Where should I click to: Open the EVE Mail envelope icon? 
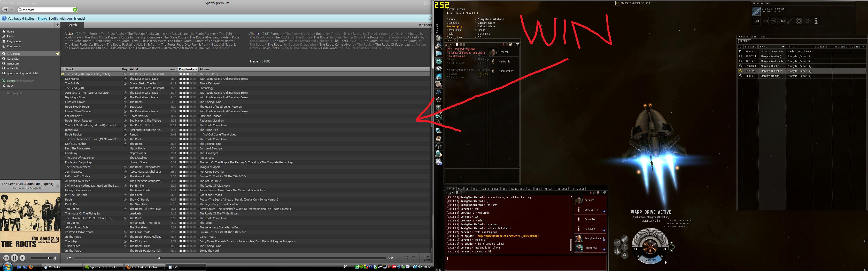coord(439,53)
